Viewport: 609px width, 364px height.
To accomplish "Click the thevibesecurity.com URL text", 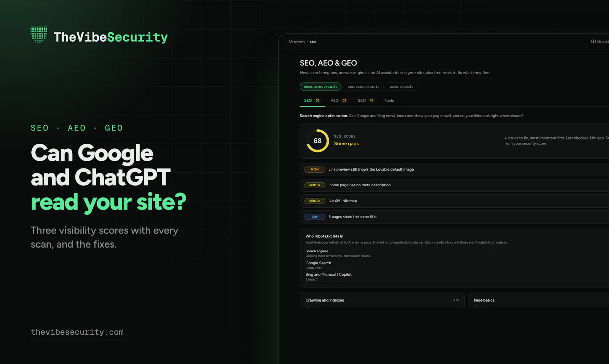I will pyautogui.click(x=77, y=332).
